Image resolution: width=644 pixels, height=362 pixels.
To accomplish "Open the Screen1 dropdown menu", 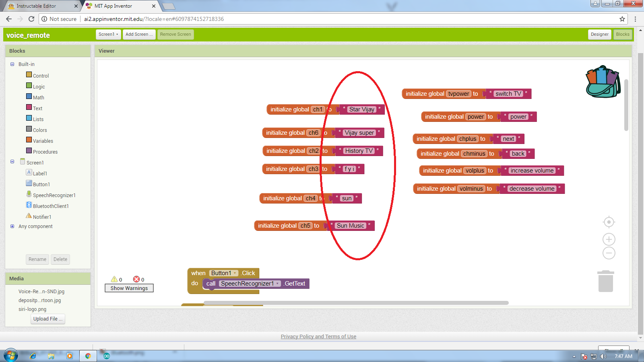I will coord(108,35).
